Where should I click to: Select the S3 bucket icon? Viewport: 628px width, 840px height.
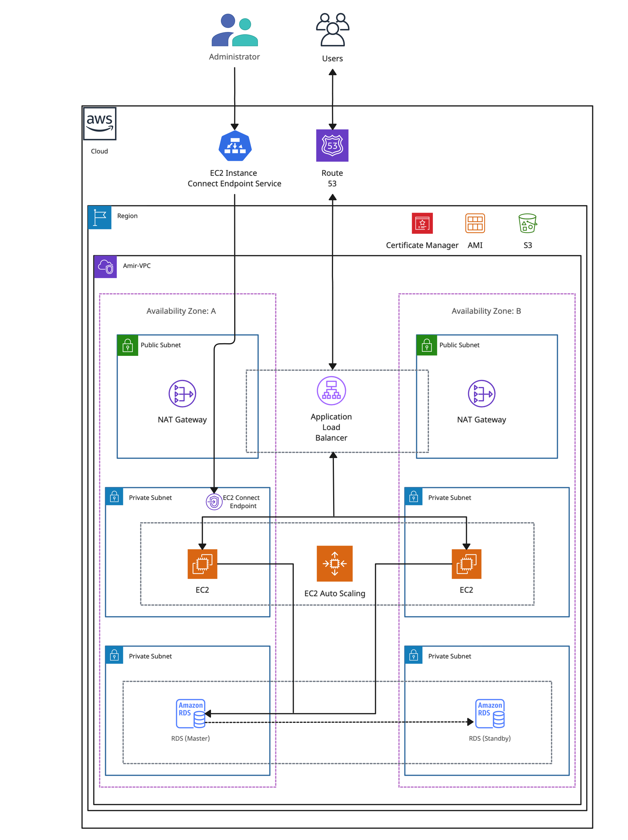point(527,223)
